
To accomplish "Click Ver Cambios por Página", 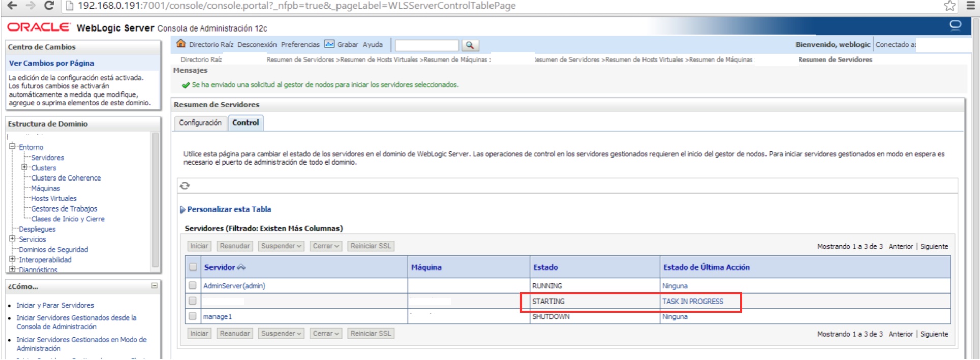I will [x=51, y=63].
